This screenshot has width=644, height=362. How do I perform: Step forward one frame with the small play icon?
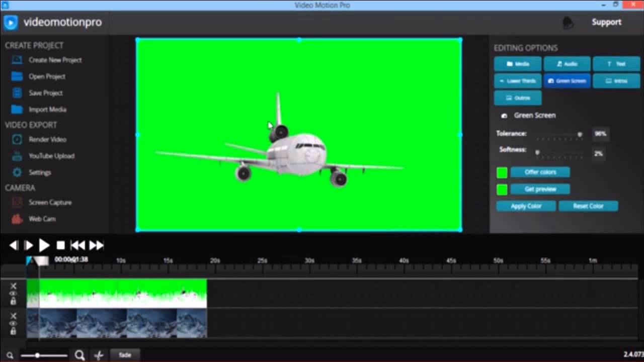[29, 245]
